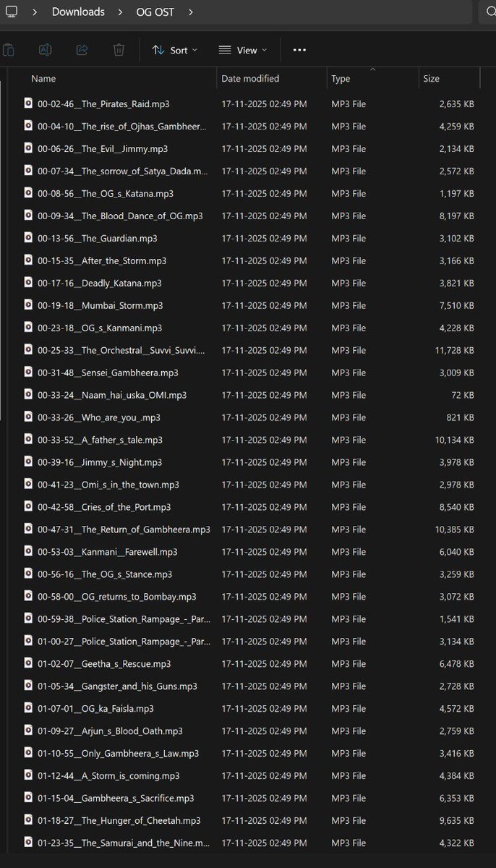
Task: Select 00-58-00__OG_returns_to_Bombay.mp3
Action: tap(117, 597)
